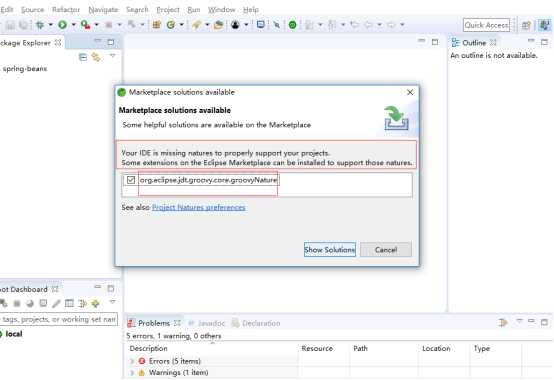Open the Project menu
Viewport: 554px width, 380px height.
(168, 10)
